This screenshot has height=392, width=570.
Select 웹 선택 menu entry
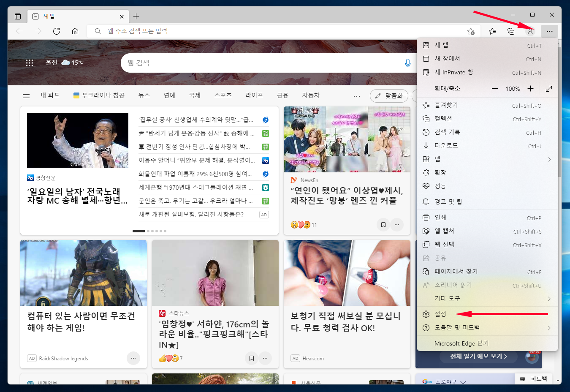tap(487, 245)
